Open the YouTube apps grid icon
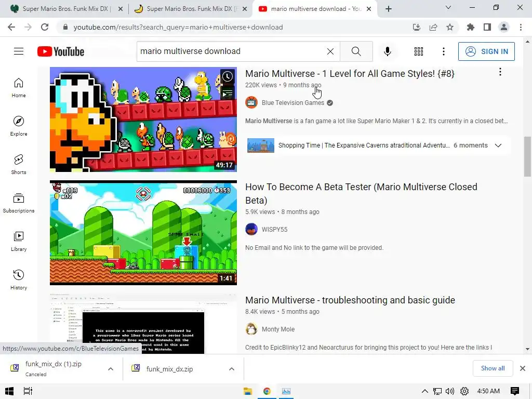The image size is (532, 399). (x=419, y=51)
